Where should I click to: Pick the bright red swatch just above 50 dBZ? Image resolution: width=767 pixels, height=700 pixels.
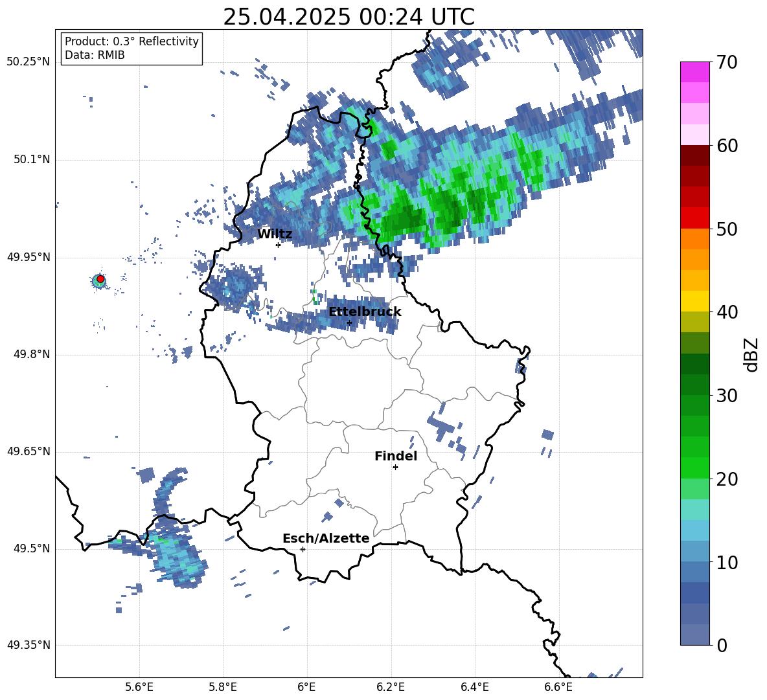[694, 218]
